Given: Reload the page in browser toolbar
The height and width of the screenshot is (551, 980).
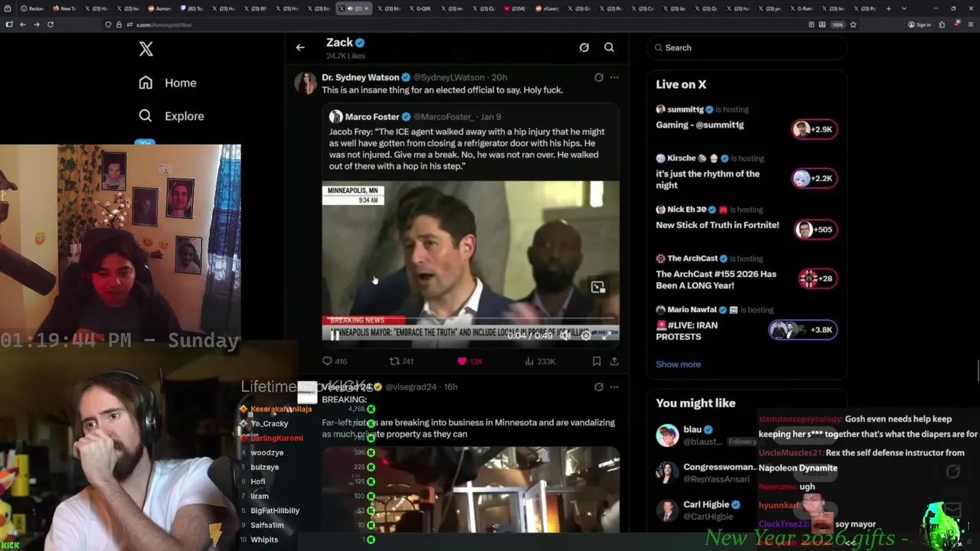Looking at the screenshot, I should tap(51, 24).
